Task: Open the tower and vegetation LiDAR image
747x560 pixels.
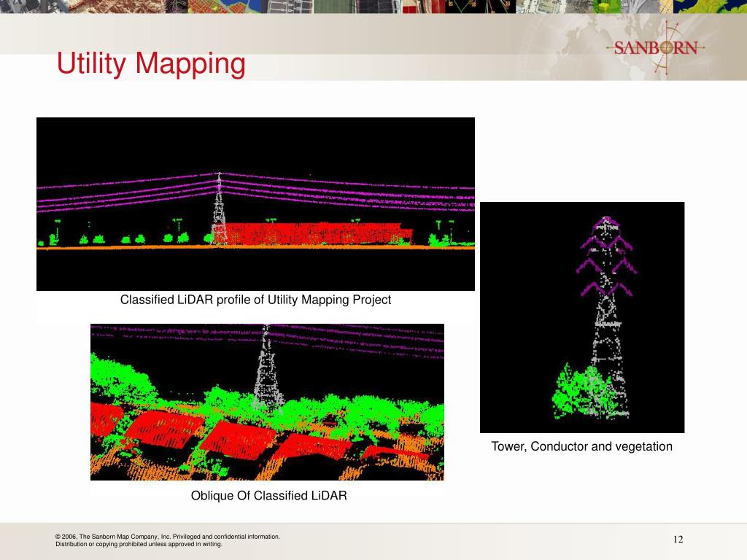Action: tap(582, 317)
